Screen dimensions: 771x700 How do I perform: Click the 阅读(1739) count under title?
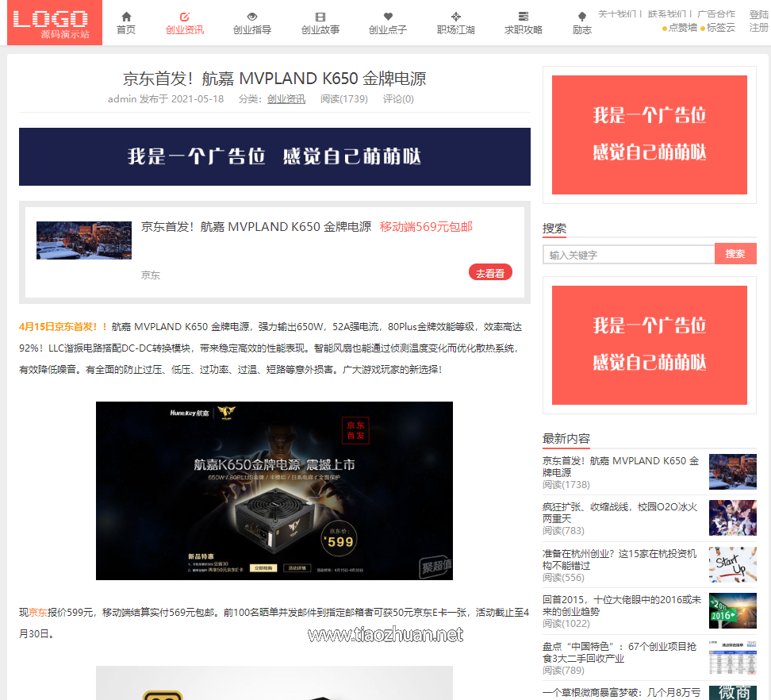point(344,99)
